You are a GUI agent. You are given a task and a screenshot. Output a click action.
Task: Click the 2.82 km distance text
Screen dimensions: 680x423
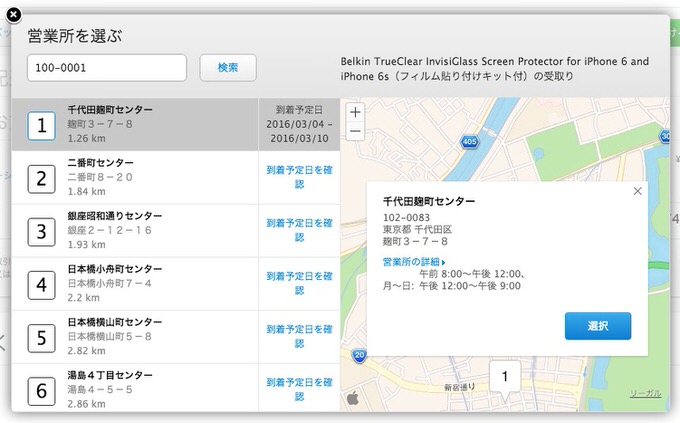coord(86,351)
